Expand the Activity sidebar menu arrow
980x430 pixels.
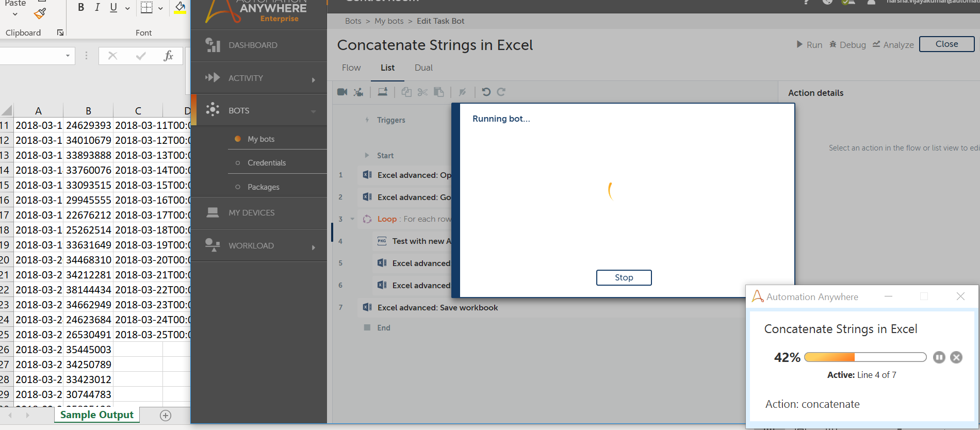pyautogui.click(x=314, y=80)
